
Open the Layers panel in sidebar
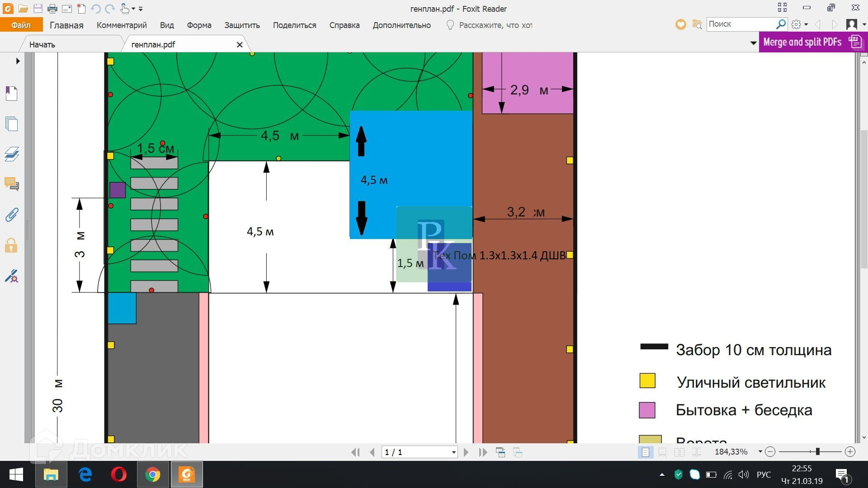click(x=11, y=154)
